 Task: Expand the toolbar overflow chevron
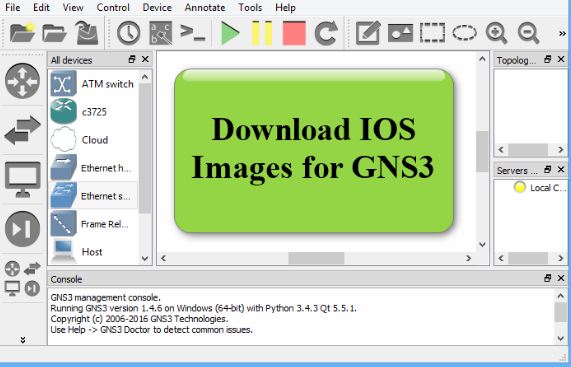click(x=563, y=33)
